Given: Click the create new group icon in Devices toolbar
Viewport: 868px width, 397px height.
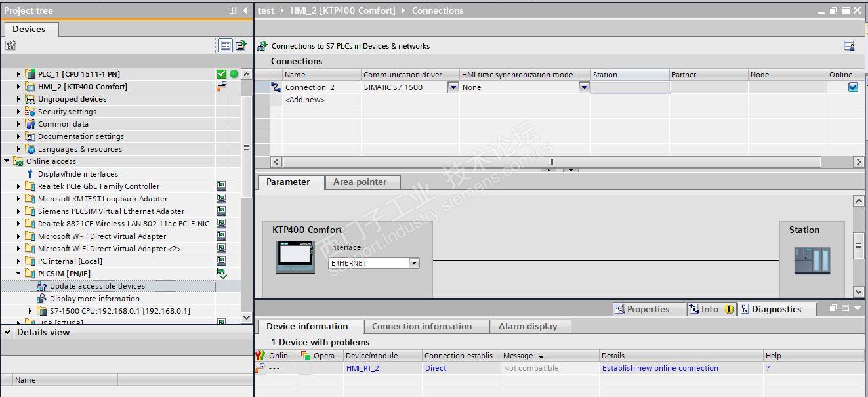Looking at the screenshot, I should [x=10, y=45].
